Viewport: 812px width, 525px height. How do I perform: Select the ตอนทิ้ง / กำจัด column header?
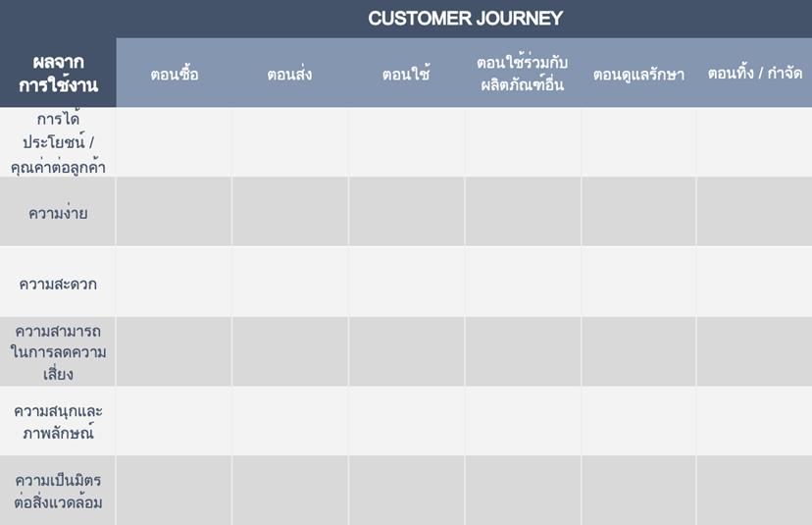[x=754, y=73]
